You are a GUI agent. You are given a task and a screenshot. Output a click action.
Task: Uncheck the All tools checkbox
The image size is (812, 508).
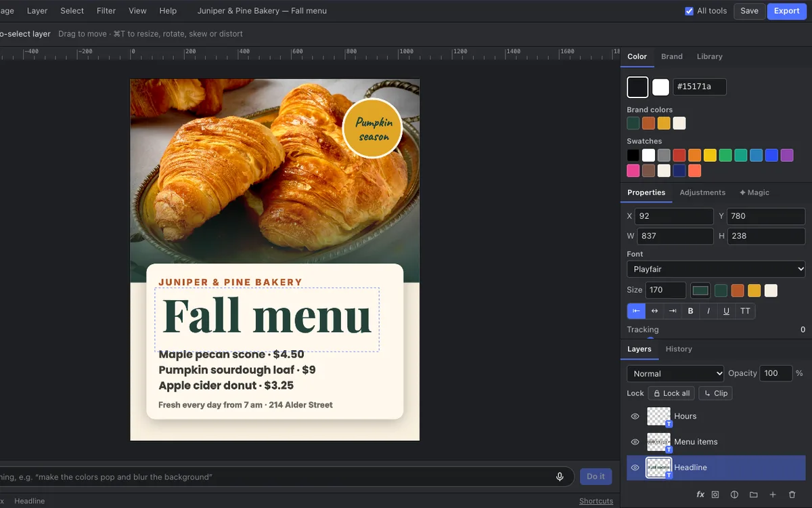click(x=689, y=11)
